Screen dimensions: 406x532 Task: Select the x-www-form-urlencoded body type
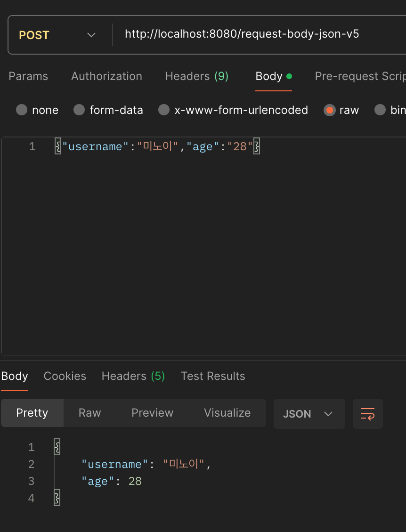(x=233, y=110)
